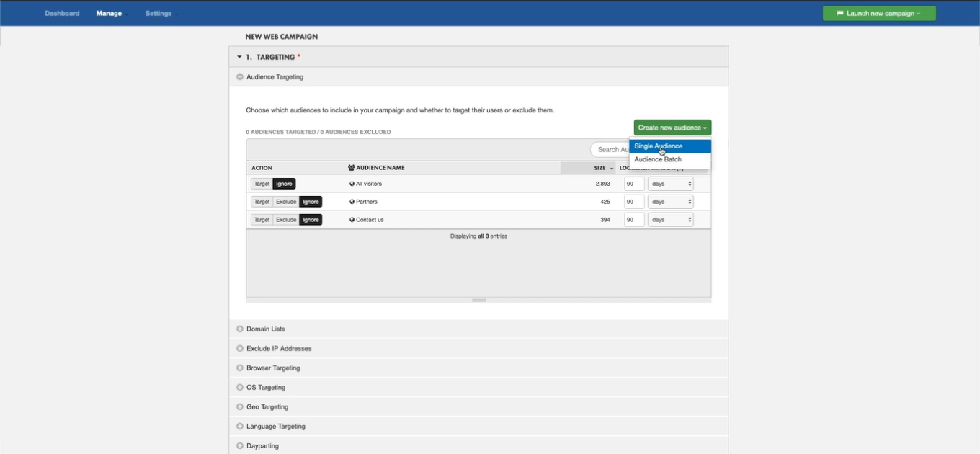Collapse Audience Targeting with minus icon
This screenshot has height=454, width=980.
(240, 77)
